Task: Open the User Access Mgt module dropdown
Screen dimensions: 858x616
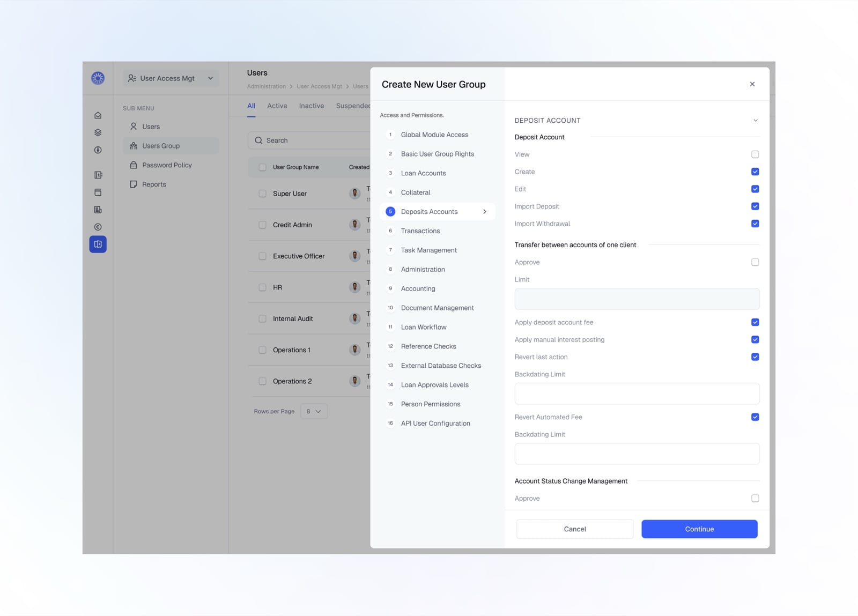Action: 171,78
